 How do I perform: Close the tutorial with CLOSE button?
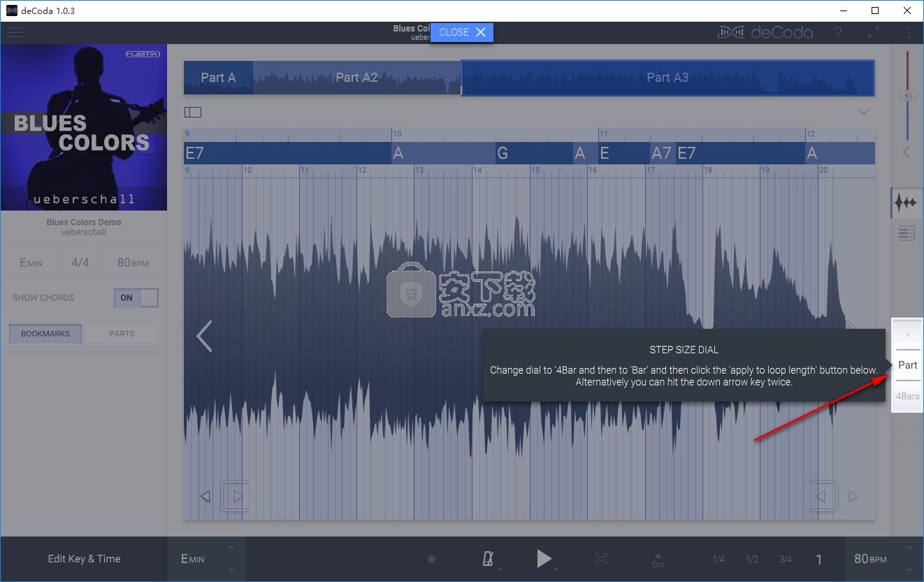pos(462,32)
